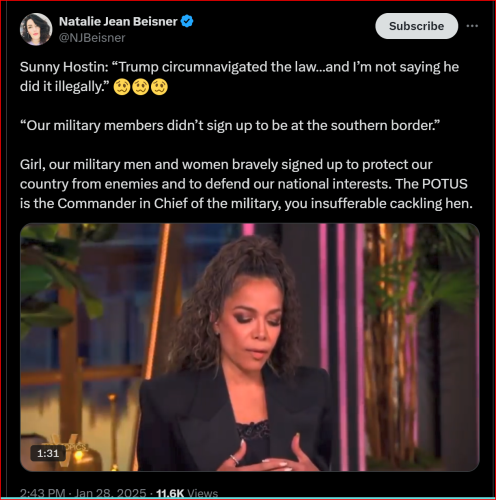Subscribe to Natalie Jean Beisner
Viewport: 496px width, 500px height.
click(x=417, y=26)
